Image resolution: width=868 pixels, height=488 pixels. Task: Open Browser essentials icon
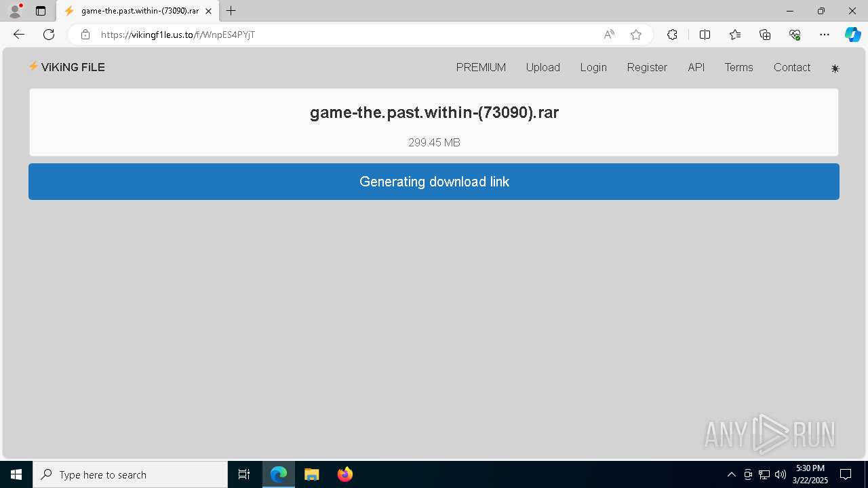click(795, 35)
